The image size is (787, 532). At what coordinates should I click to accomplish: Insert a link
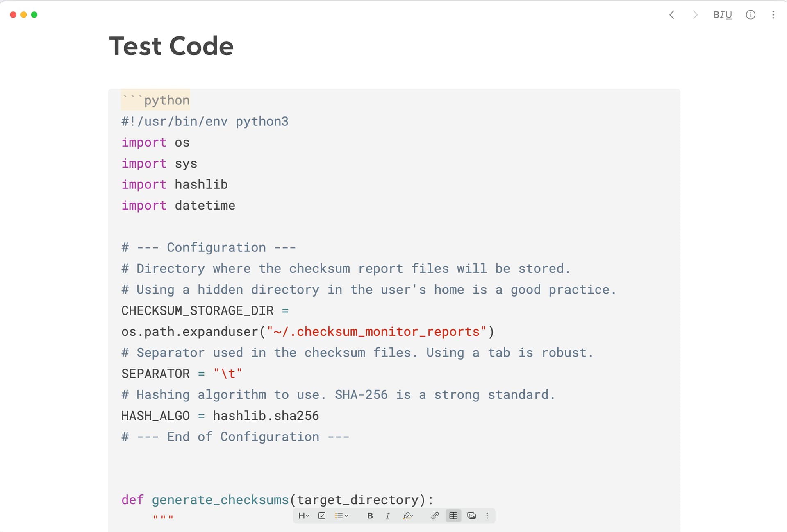435,516
